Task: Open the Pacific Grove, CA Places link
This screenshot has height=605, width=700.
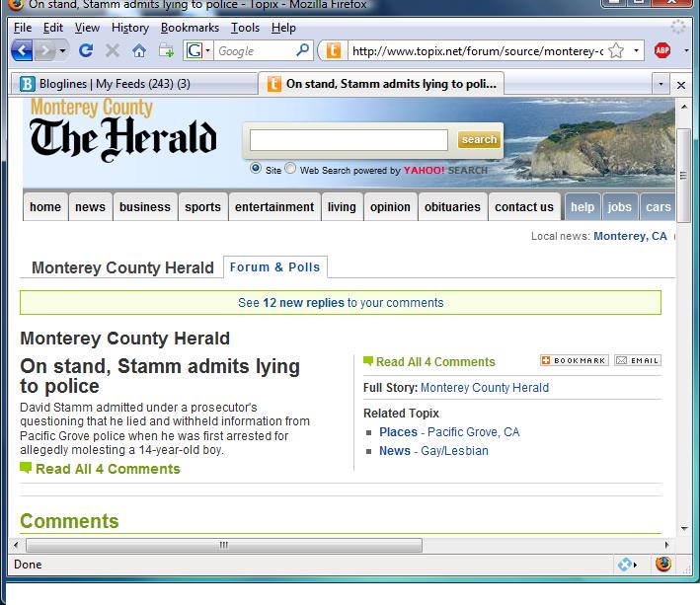Action: 473,432
